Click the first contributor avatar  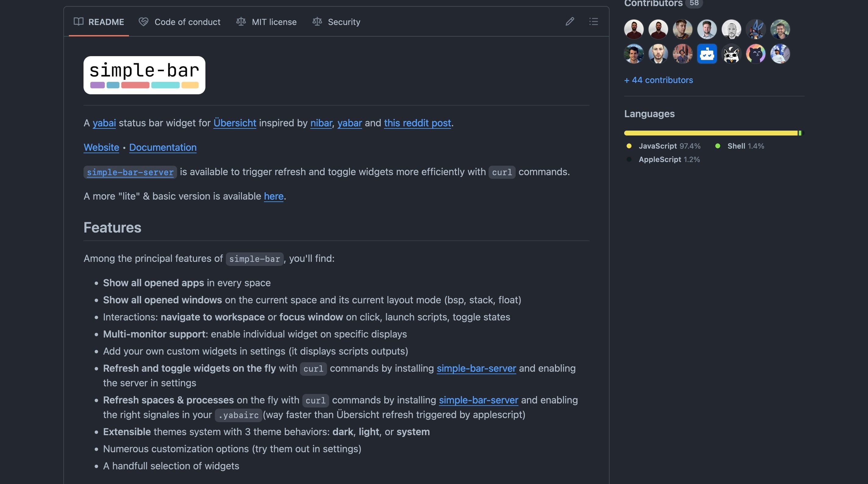[634, 29]
